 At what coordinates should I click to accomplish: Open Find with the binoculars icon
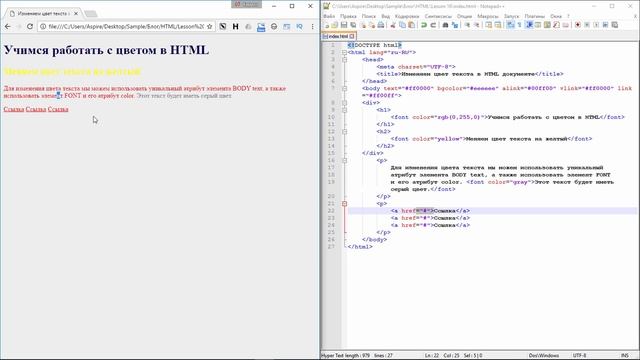tap(445, 25)
